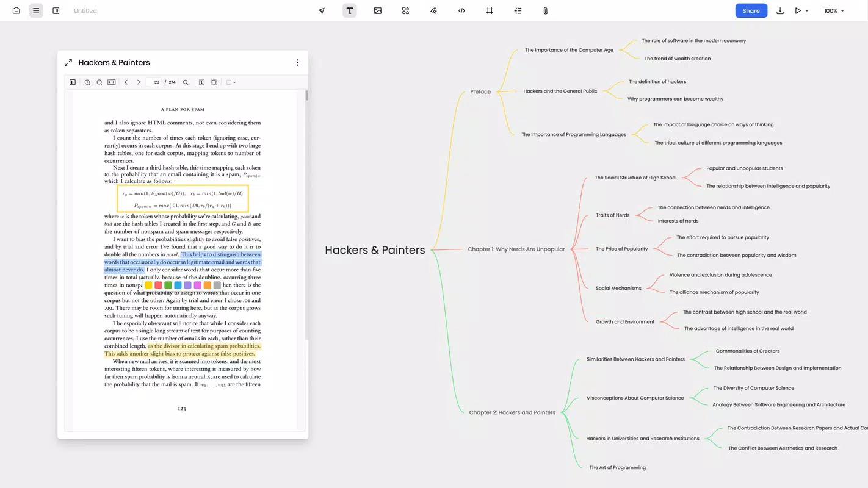The height and width of the screenshot is (488, 868).
Task: Pick the purple highlight color swatch
Action: (187, 285)
